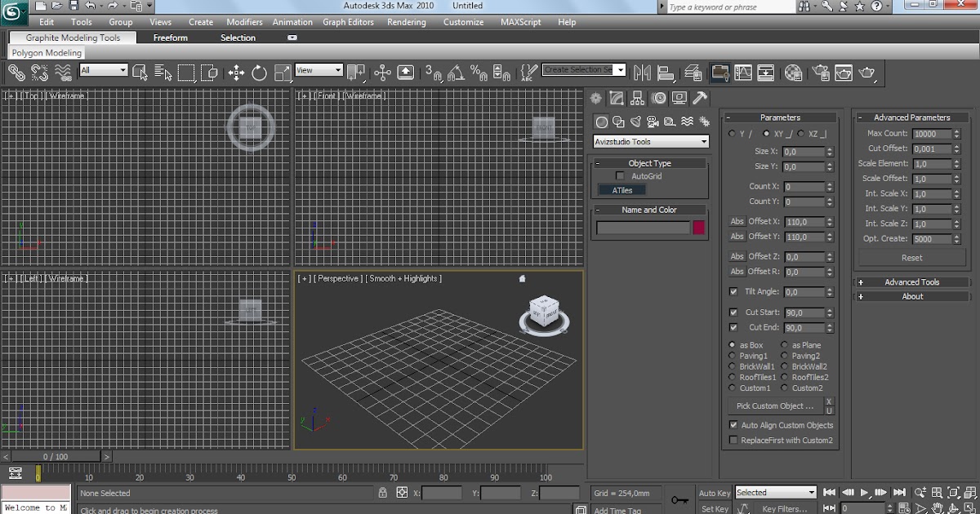
Task: Open the Rendering menu
Action: click(x=406, y=22)
